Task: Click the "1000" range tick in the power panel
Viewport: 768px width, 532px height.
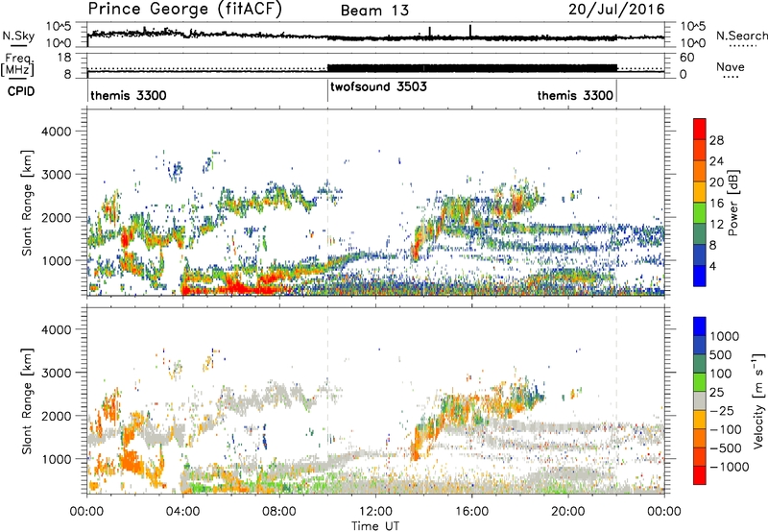Action: point(57,261)
